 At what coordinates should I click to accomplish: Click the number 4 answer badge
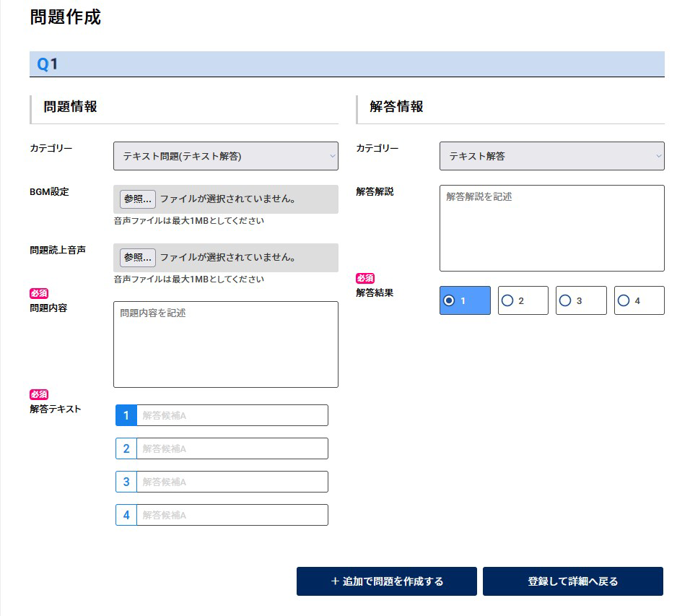click(x=126, y=515)
